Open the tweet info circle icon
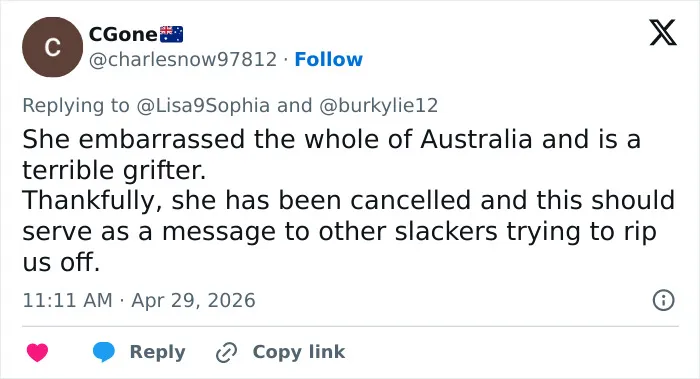This screenshot has height=379, width=700. (x=663, y=300)
